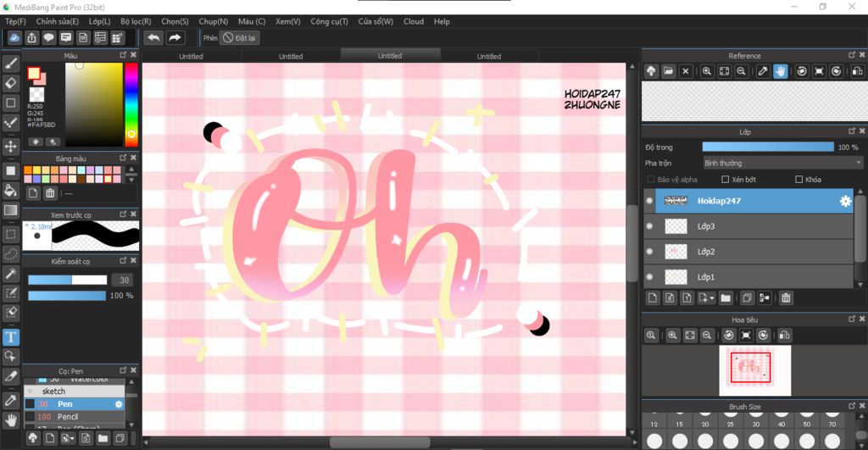Screen dimensions: 868x450
Task: Pick a hue on the rainbow strip
Action: click(x=131, y=104)
